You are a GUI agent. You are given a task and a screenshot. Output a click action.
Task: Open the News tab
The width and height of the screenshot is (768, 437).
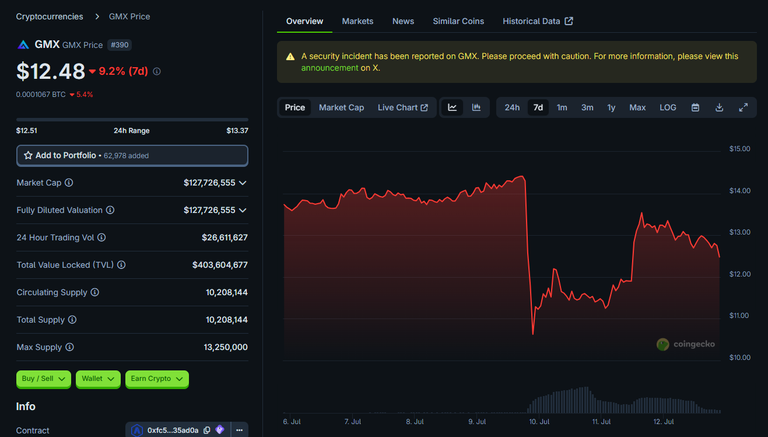403,21
